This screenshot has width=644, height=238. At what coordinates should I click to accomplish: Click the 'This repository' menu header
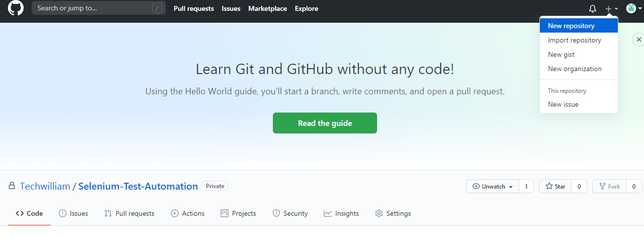pos(567,91)
